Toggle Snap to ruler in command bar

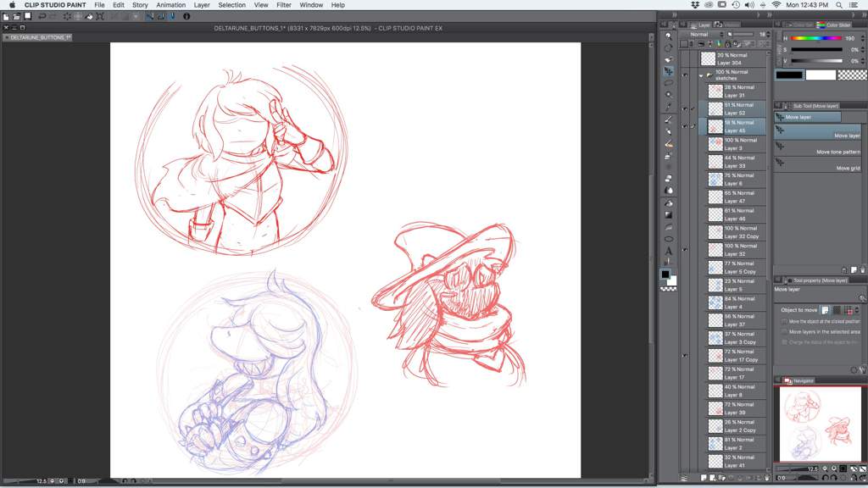click(150, 17)
